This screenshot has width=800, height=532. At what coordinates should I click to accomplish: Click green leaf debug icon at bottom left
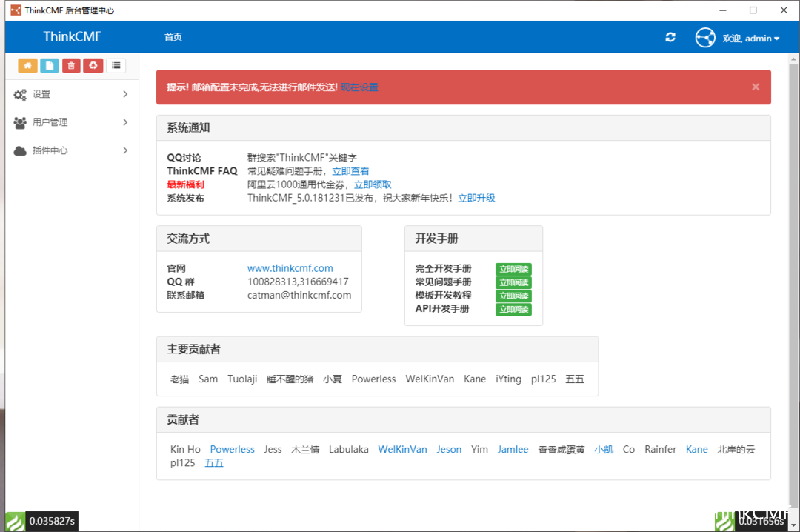(16, 522)
